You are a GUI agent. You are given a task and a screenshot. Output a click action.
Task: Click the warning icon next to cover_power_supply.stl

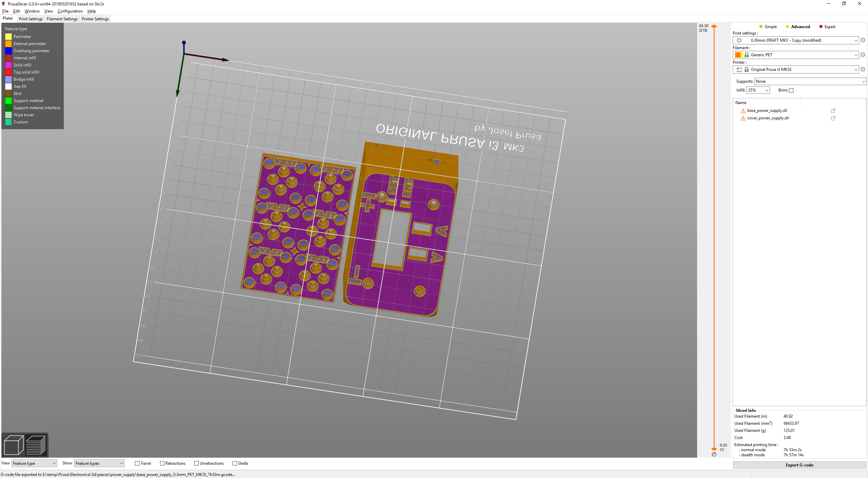[743, 118]
